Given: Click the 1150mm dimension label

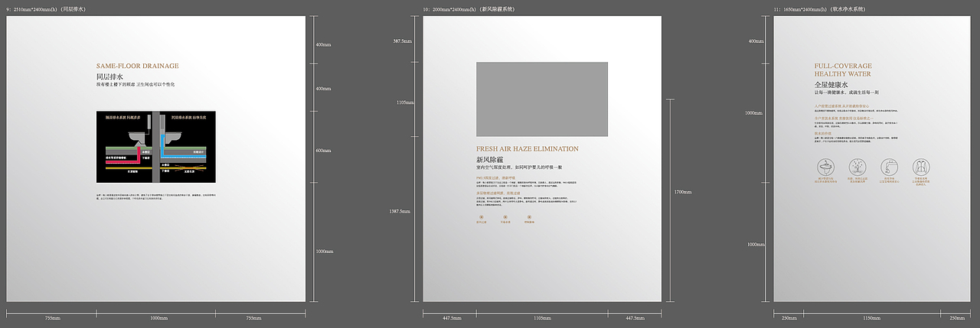Looking at the screenshot, I should pyautogui.click(x=873, y=317).
